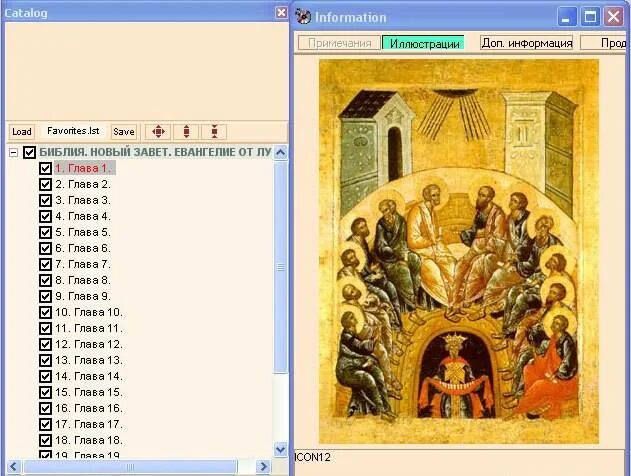Close the Catalog panel
Viewport: 631px width, 476px height.
[281, 13]
